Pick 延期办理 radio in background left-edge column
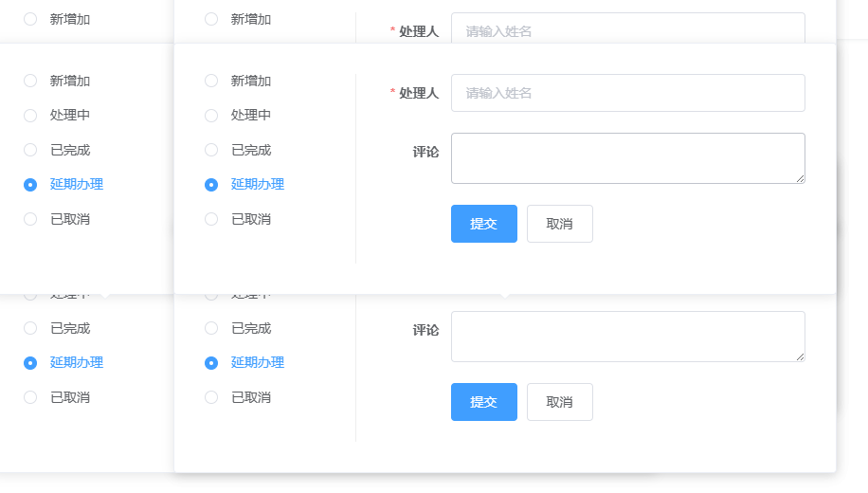This screenshot has width=868, height=493. [x=30, y=363]
